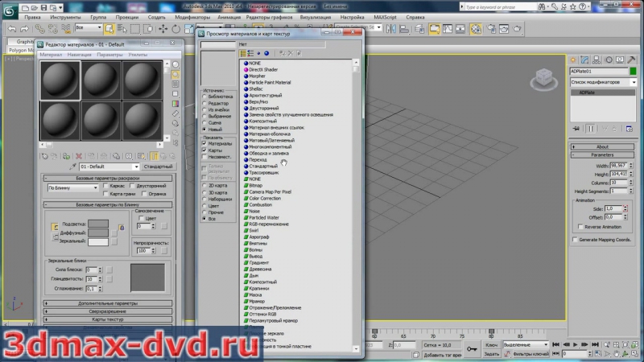
Task: Open the Utilities hammer tab
Action: 631,60
